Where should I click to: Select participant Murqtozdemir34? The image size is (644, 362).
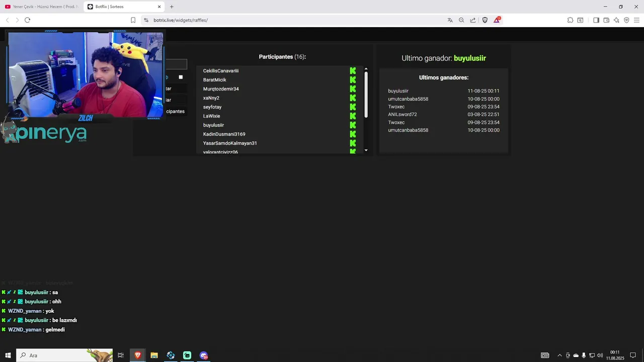[x=221, y=89]
